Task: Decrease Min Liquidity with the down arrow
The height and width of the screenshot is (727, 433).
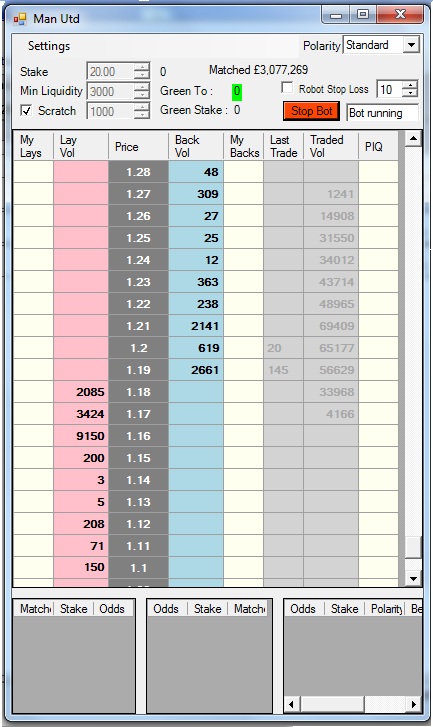Action: click(x=141, y=96)
